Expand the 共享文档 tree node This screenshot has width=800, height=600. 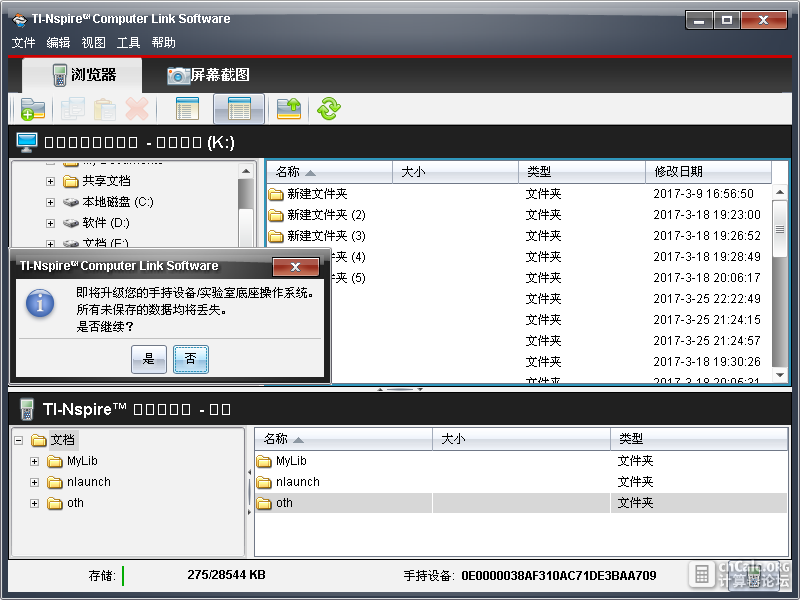click(50, 181)
